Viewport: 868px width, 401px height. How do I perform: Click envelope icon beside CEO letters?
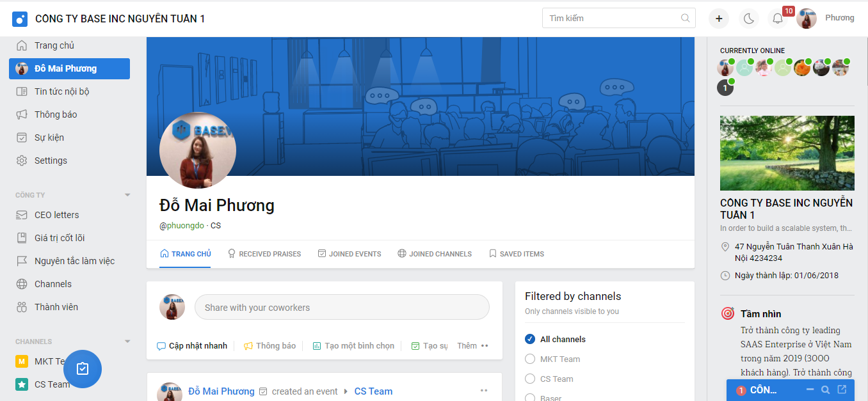22,215
